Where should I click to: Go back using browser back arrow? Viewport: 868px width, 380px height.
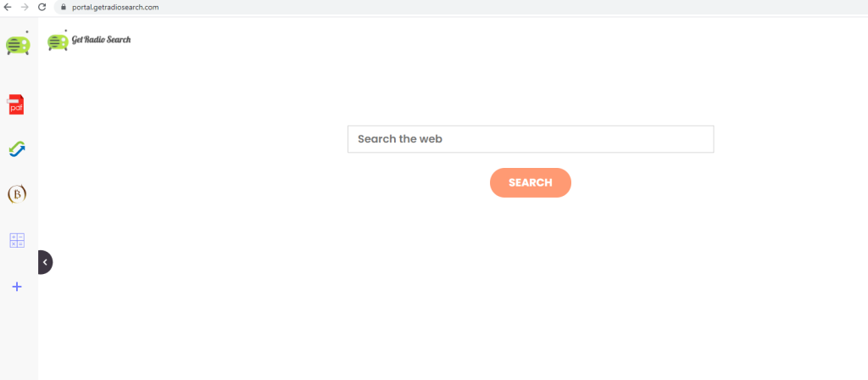(8, 7)
